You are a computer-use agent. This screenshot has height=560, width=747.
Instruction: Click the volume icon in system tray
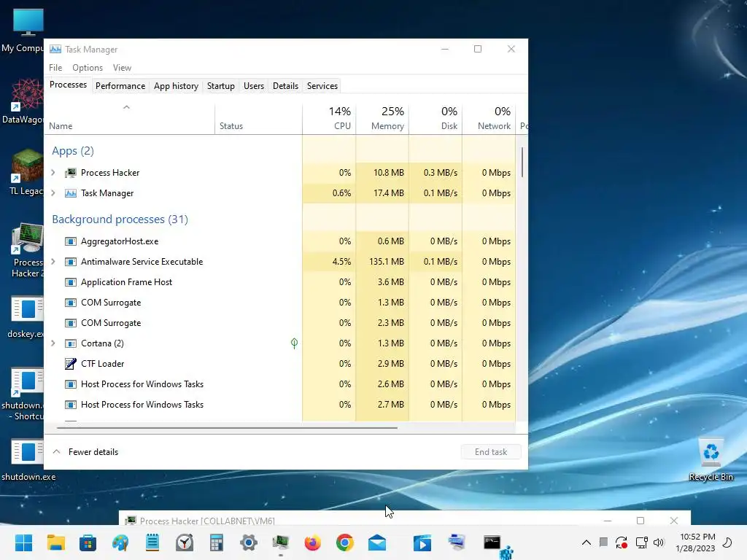pyautogui.click(x=659, y=542)
